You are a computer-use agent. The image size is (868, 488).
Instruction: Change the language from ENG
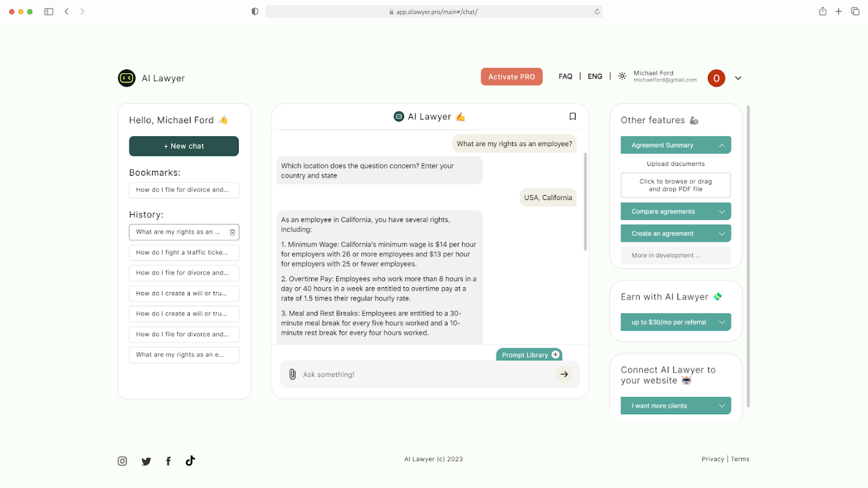point(595,77)
